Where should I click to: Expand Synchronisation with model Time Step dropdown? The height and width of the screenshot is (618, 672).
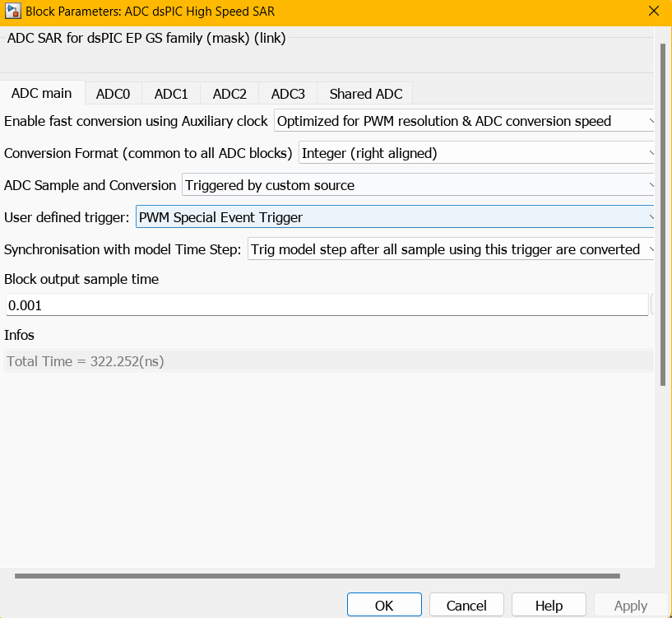coord(451,249)
